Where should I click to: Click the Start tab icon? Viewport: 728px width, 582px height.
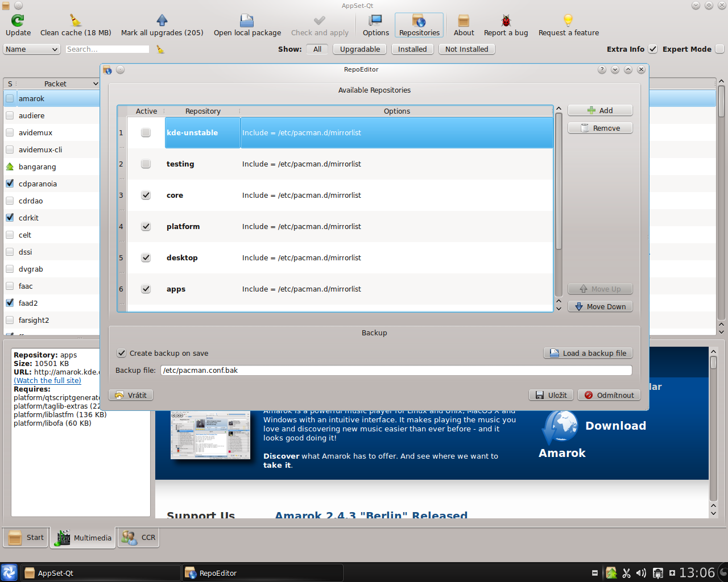click(16, 538)
